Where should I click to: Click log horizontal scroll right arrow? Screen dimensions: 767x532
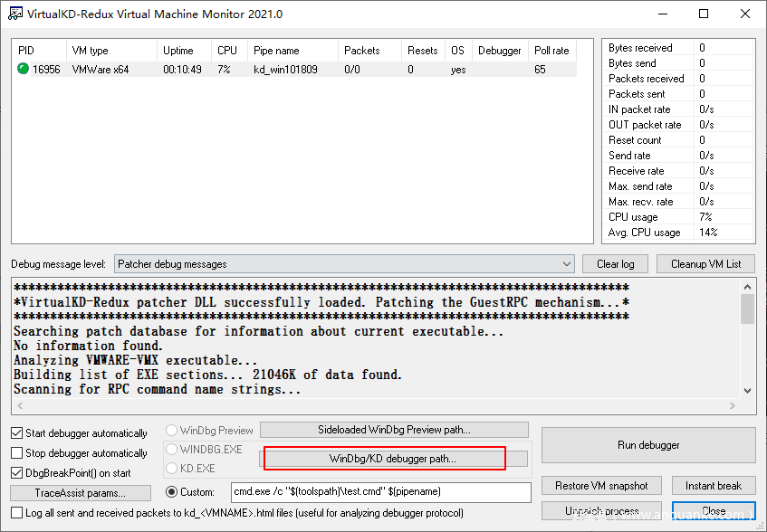point(733,406)
